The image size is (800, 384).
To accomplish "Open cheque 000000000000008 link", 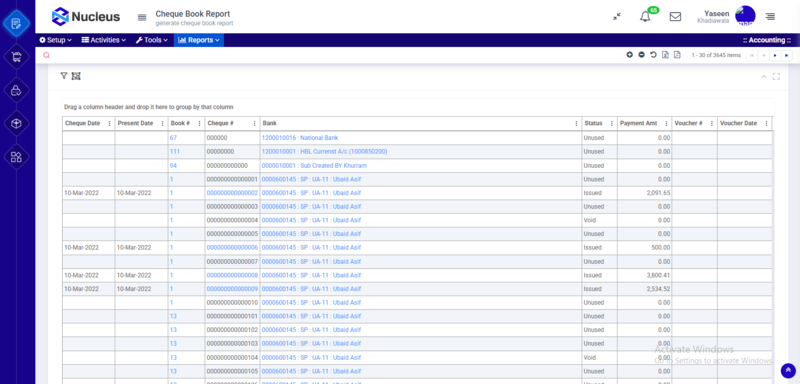I will (232, 275).
